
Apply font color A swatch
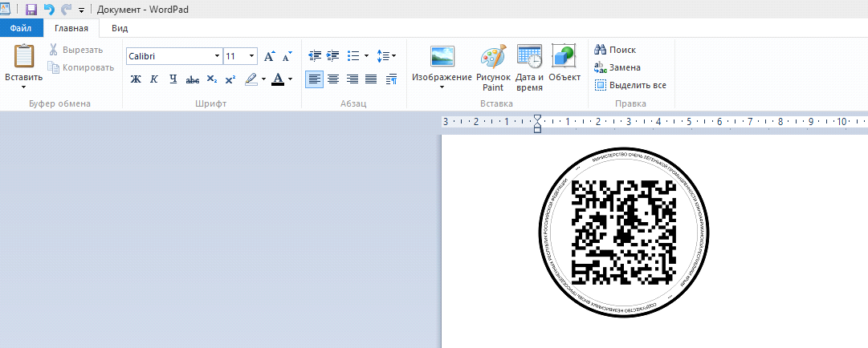pyautogui.click(x=279, y=79)
